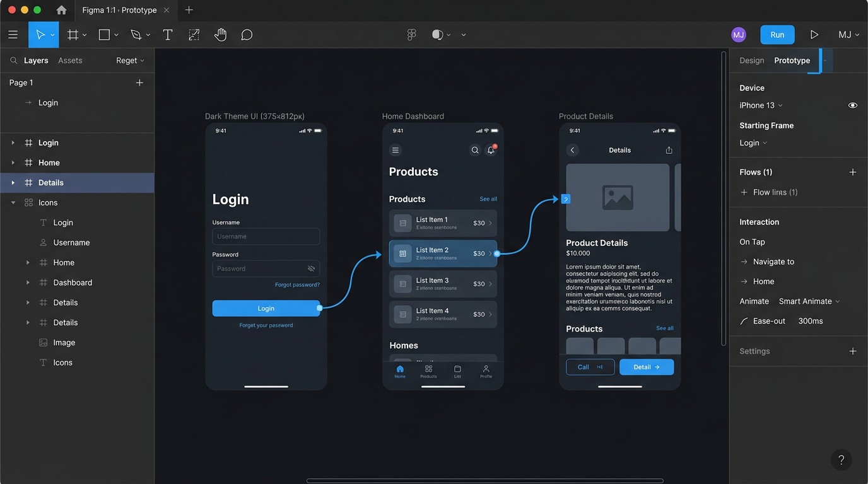Select the Hand tool
The height and width of the screenshot is (484, 868).
(x=220, y=35)
